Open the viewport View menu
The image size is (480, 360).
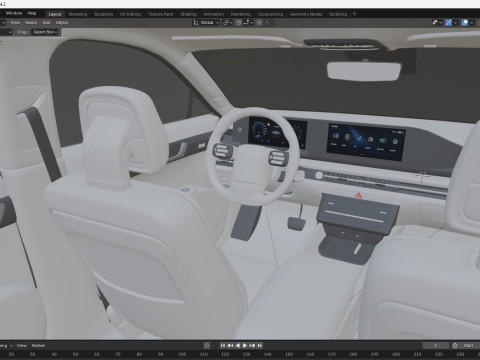(15, 23)
